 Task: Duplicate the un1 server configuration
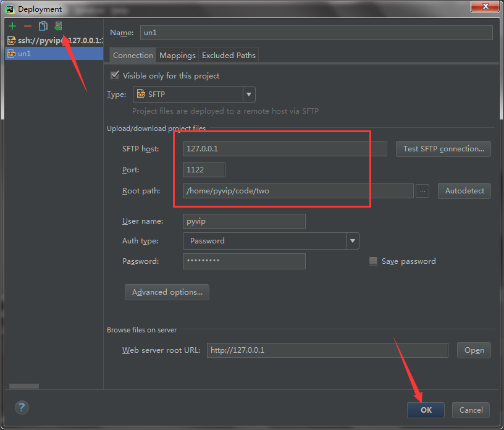42,26
